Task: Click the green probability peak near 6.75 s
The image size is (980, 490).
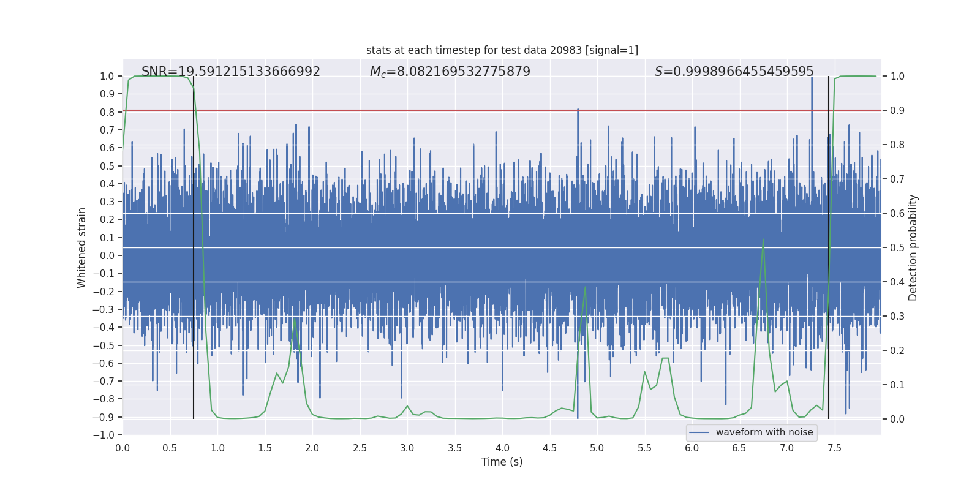Action: pos(763,240)
